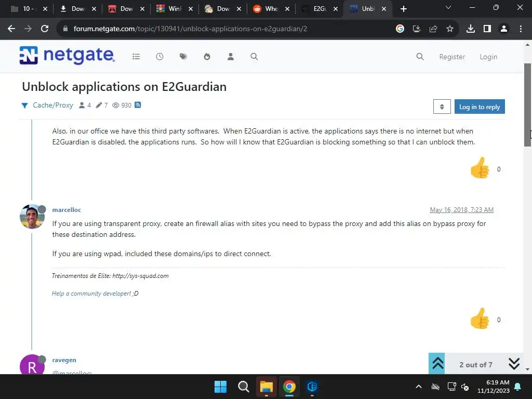Click the muted volume tray icon

(465, 387)
